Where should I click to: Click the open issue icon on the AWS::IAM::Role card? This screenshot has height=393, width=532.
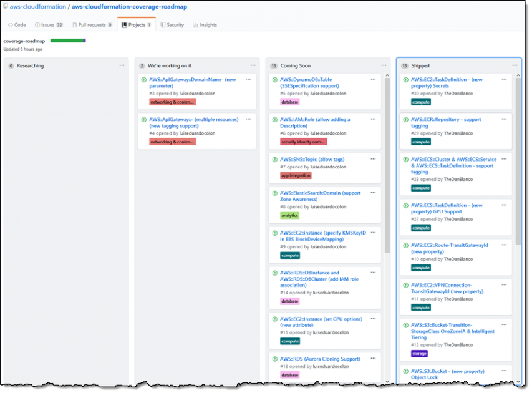[x=274, y=119]
